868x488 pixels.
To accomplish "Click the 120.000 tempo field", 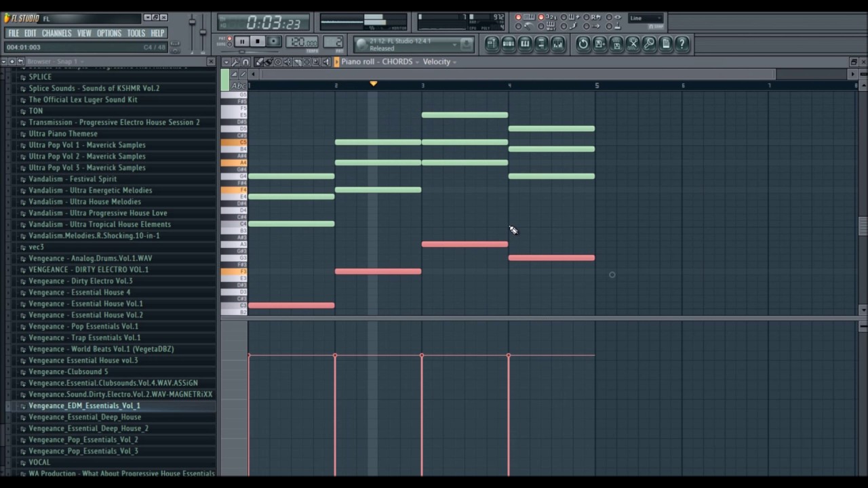I will pos(302,42).
